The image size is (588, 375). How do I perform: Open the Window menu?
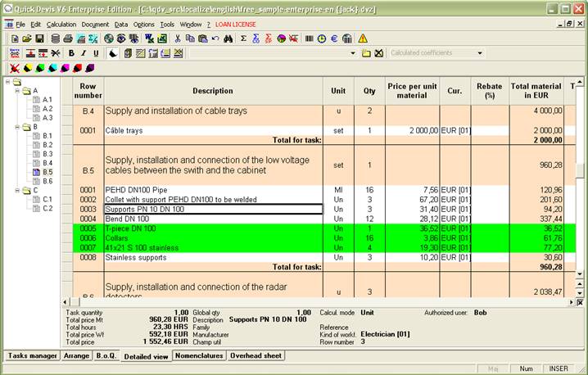pyautogui.click(x=191, y=25)
